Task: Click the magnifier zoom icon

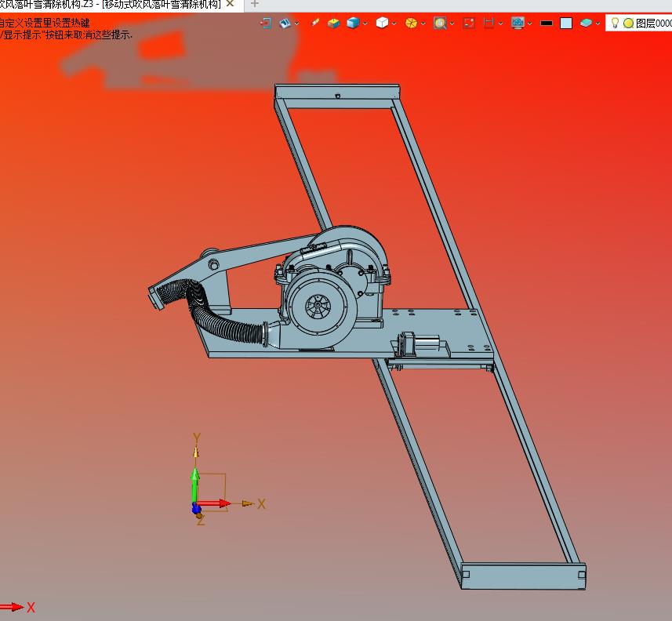Action: point(440,24)
